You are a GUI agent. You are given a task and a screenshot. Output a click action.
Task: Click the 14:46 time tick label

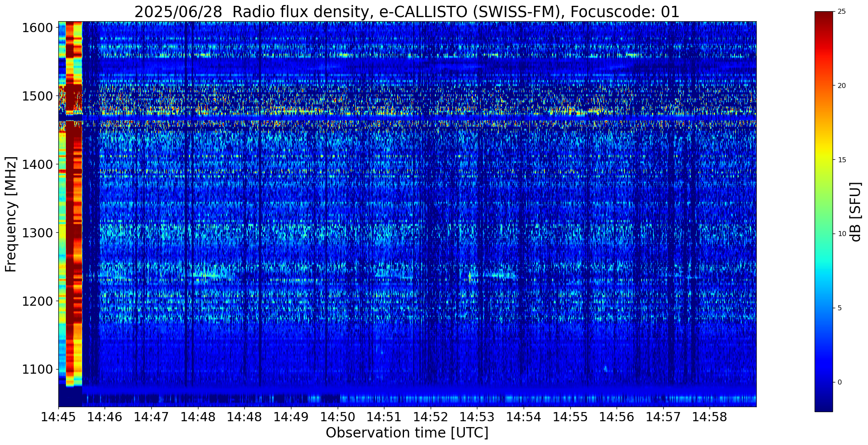pos(105,417)
